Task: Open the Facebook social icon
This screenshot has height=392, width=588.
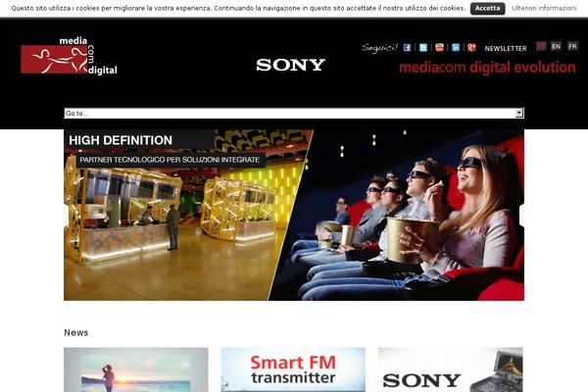Action: point(407,48)
